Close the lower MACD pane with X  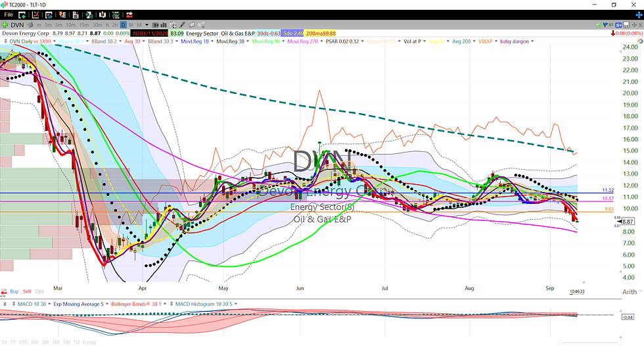[x=5, y=304]
